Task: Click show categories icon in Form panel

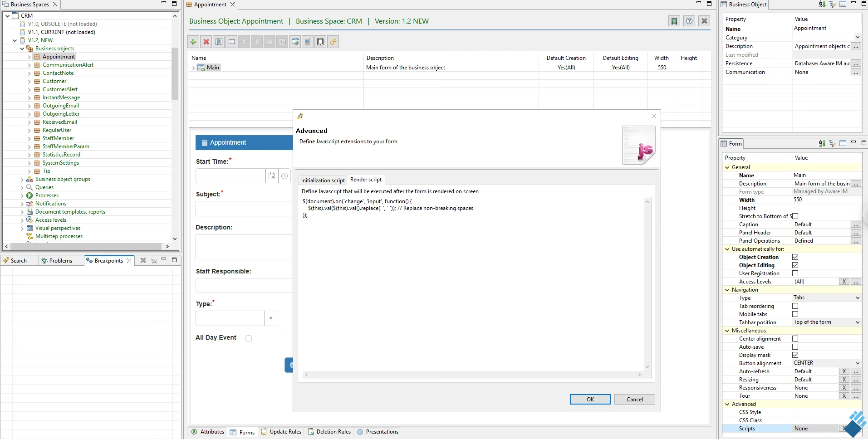Action: point(833,143)
